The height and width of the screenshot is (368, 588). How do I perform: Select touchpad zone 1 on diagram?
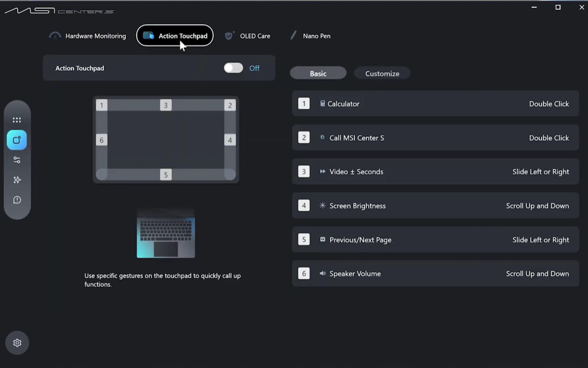(102, 105)
